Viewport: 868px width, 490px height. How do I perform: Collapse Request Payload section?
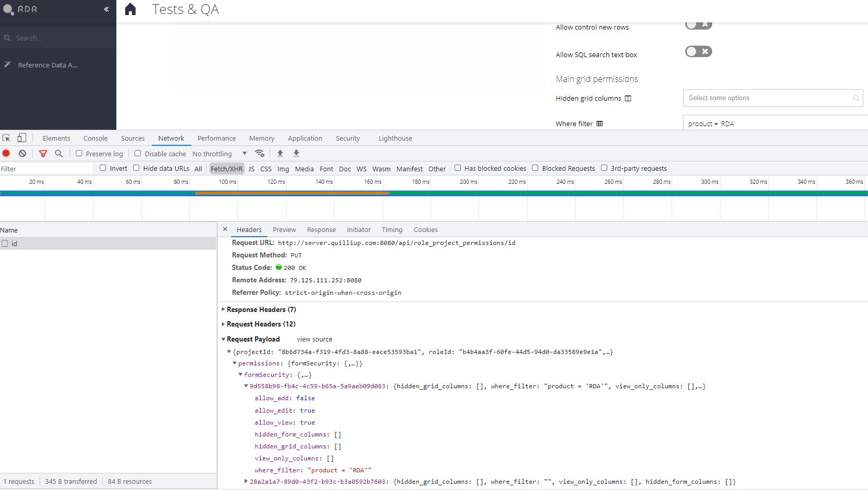[223, 339]
